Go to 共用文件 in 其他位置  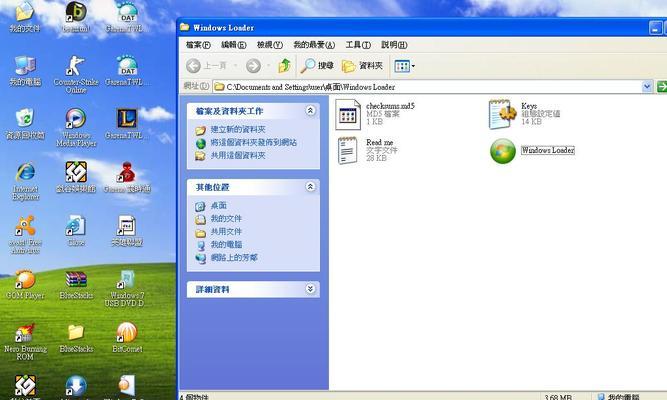click(x=226, y=232)
